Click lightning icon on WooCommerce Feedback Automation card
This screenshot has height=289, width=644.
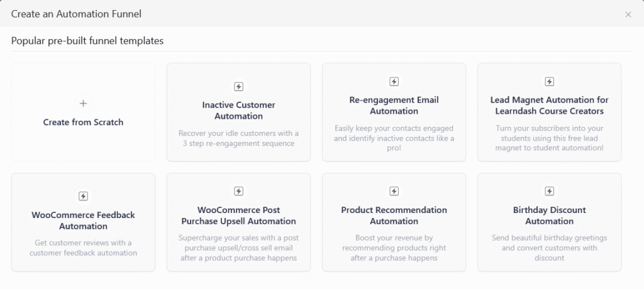(x=84, y=196)
